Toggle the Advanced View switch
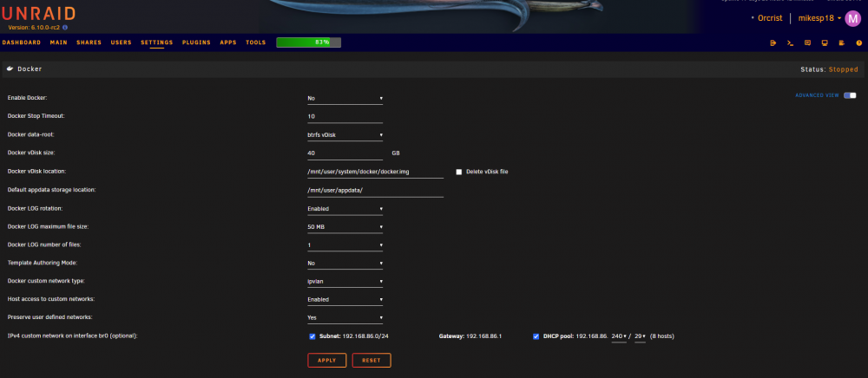The height and width of the screenshot is (378, 868). [x=850, y=95]
